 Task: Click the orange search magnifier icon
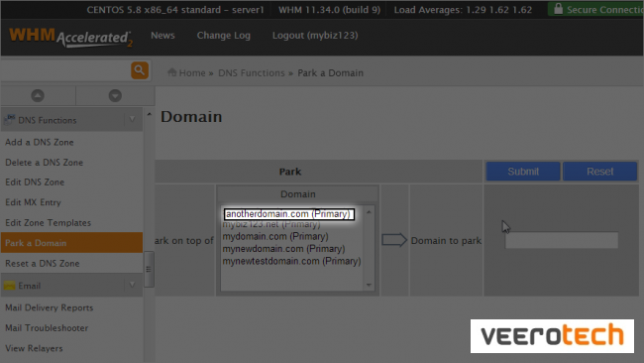[140, 70]
